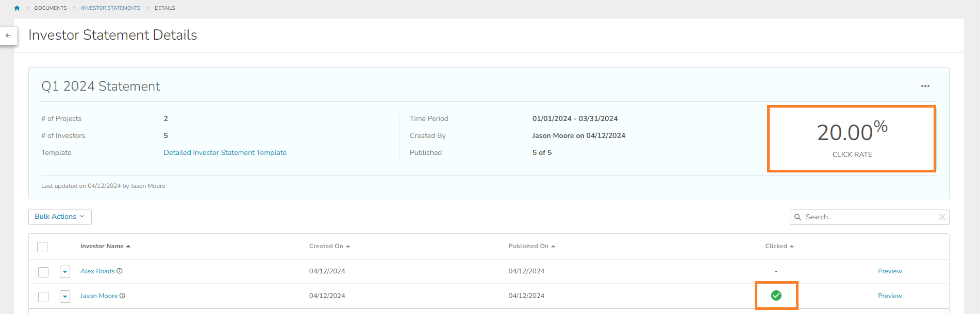Navigate to Investor Statements breadcrumb
Image resolution: width=980 pixels, height=314 pixels.
click(110, 8)
